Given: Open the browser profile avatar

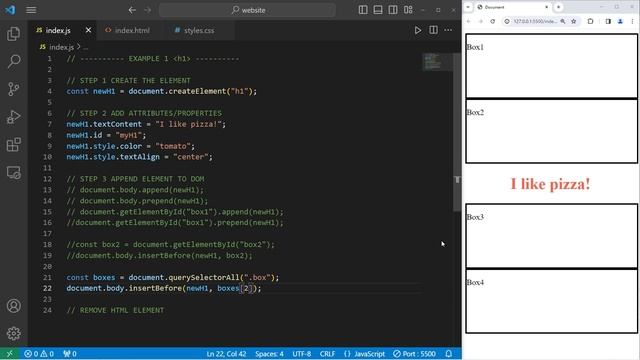Looking at the screenshot, I should [x=620, y=21].
